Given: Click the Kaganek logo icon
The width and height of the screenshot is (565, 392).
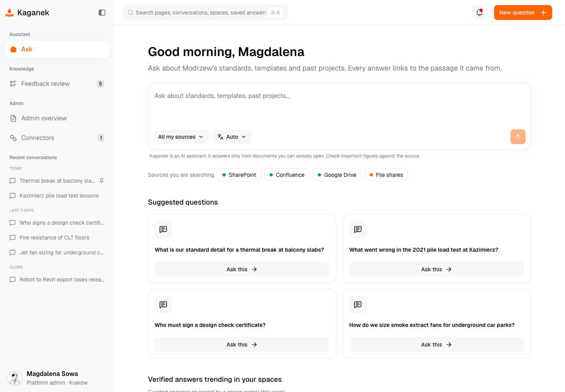Looking at the screenshot, I should pos(9,13).
